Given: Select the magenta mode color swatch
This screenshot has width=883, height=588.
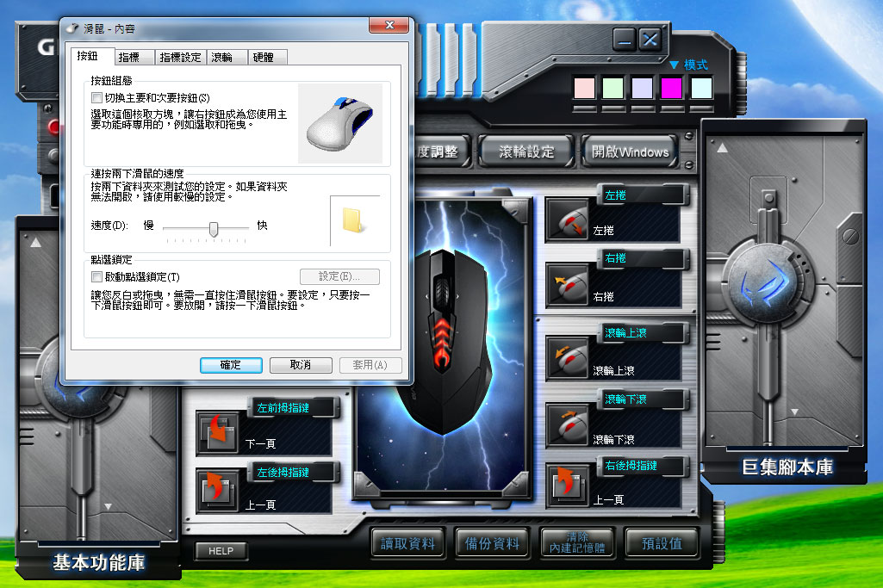Looking at the screenshot, I should point(671,89).
